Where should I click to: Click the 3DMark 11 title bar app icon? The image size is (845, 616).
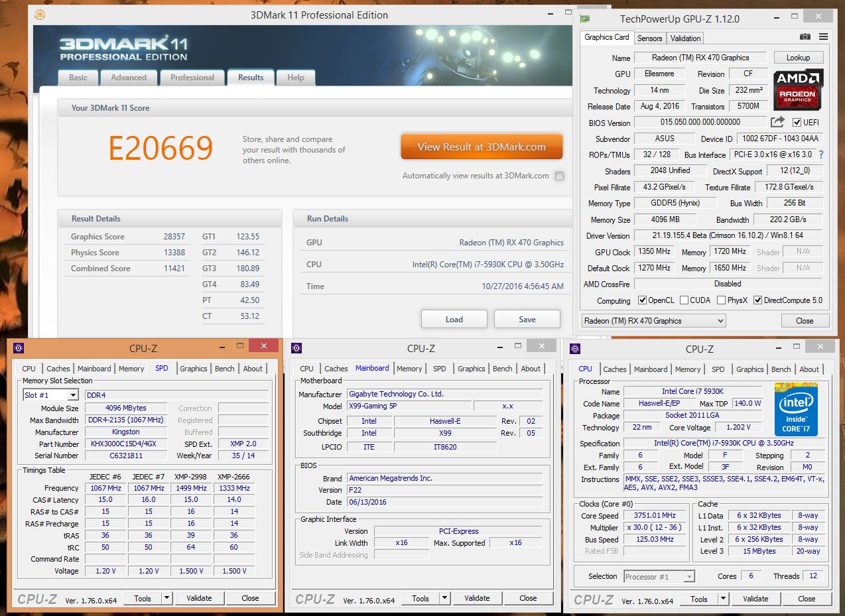pos(40,15)
